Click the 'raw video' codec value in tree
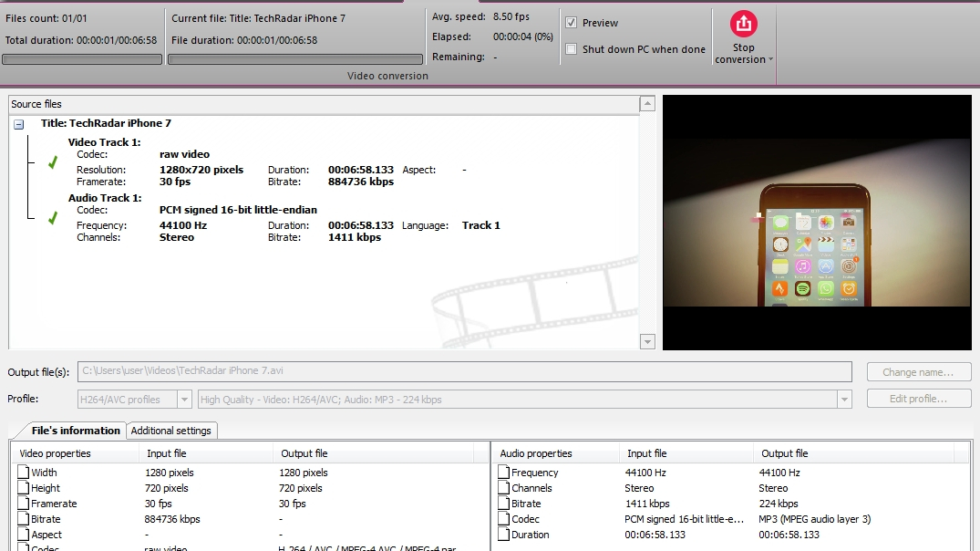Image resolution: width=980 pixels, height=551 pixels. 184,154
